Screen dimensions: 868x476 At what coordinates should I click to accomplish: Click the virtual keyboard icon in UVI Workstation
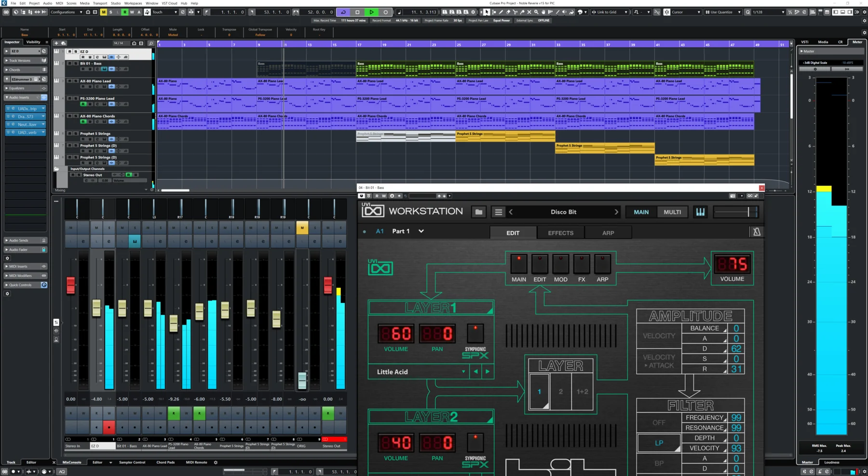(x=700, y=211)
